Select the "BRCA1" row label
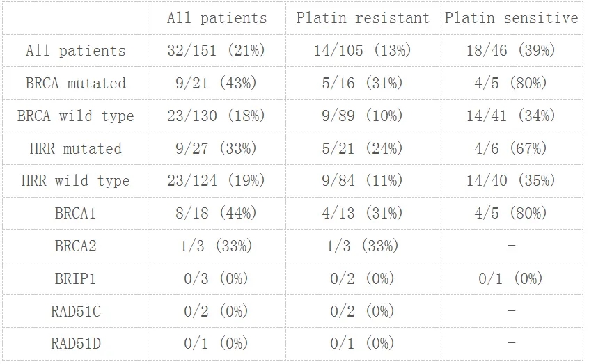This screenshot has width=589, height=364. point(76,214)
